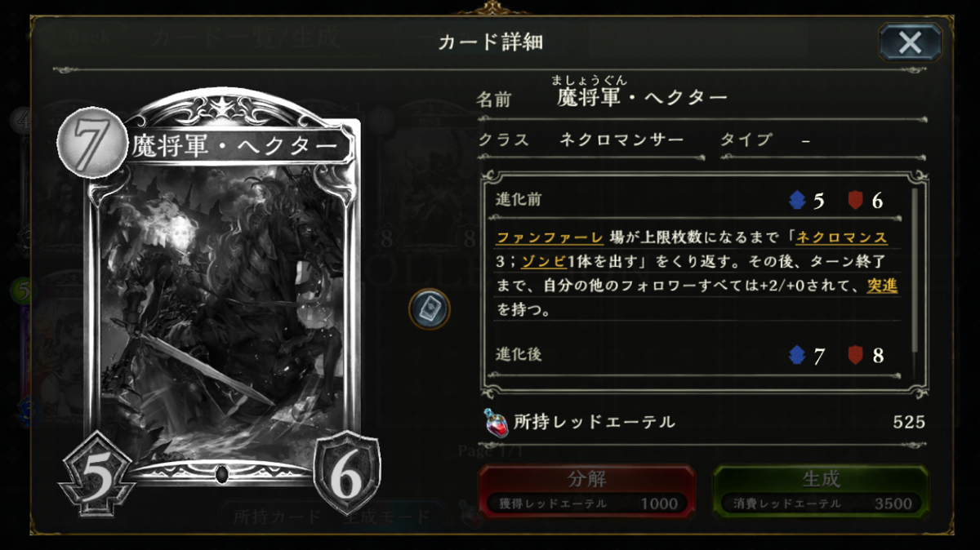The image size is (980, 550).
Task: Click the blue attack icon in 進化後 row
Action: click(x=797, y=355)
